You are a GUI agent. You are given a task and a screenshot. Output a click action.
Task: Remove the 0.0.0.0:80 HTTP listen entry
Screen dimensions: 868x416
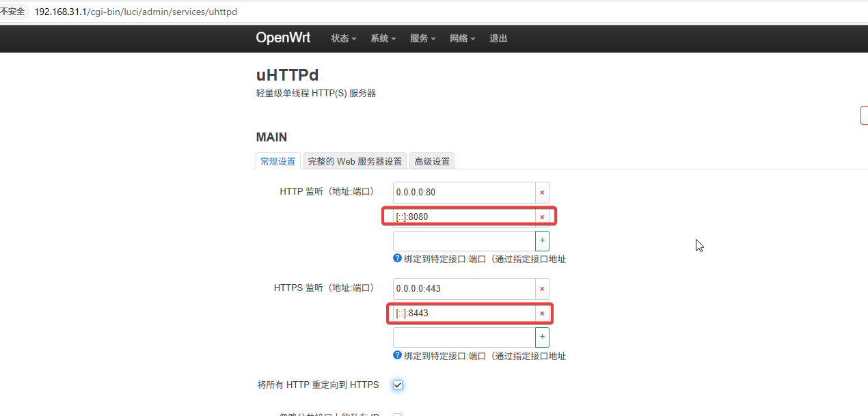click(x=542, y=193)
